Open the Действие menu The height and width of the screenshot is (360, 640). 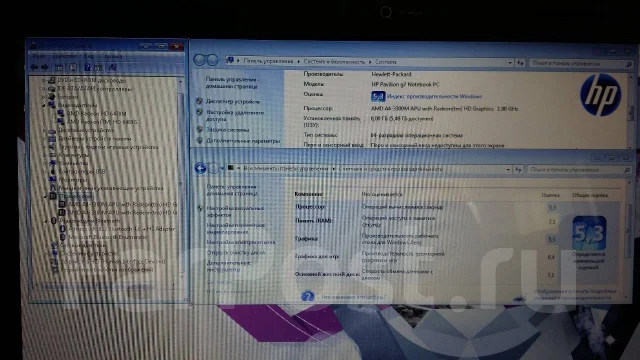65,56
